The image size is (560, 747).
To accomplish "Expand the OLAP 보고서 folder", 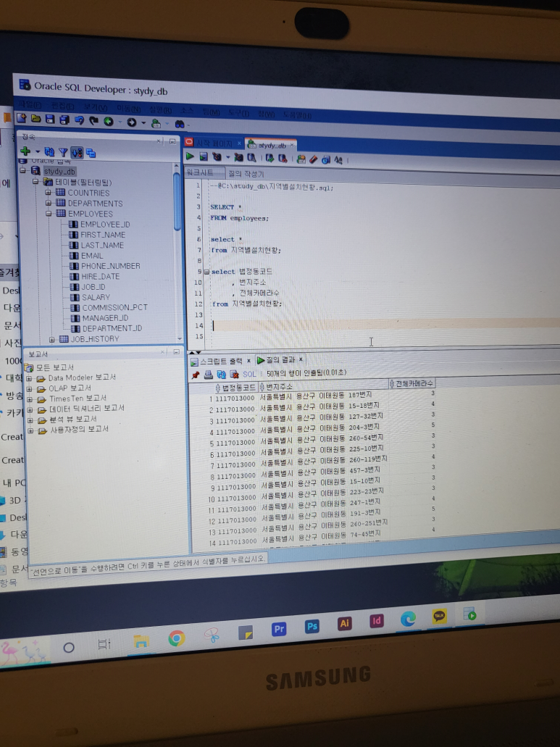I will click(x=29, y=389).
